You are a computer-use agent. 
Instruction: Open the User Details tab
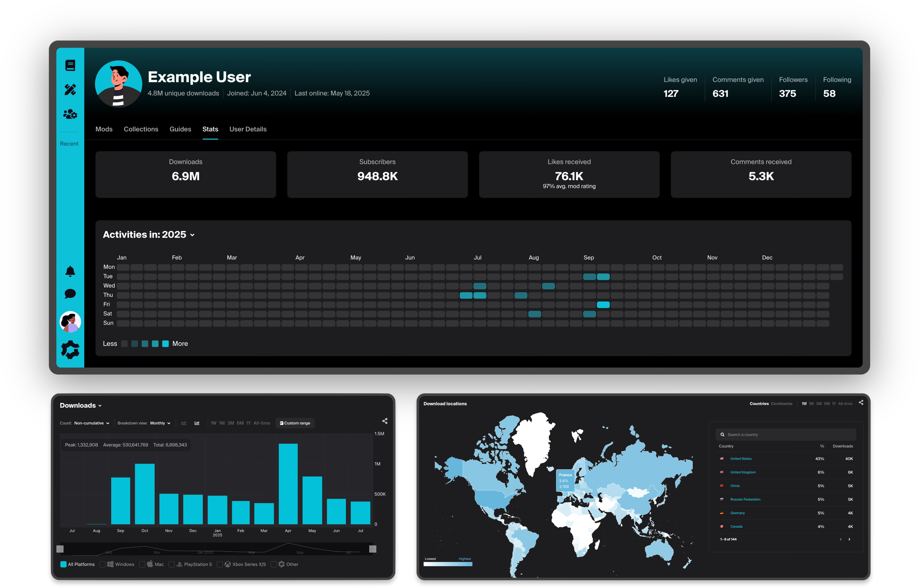pos(248,129)
